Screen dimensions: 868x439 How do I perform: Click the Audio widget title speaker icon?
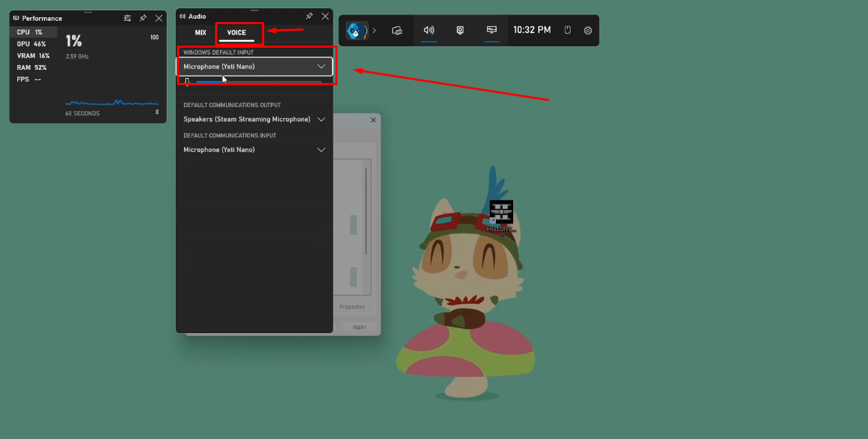[183, 16]
